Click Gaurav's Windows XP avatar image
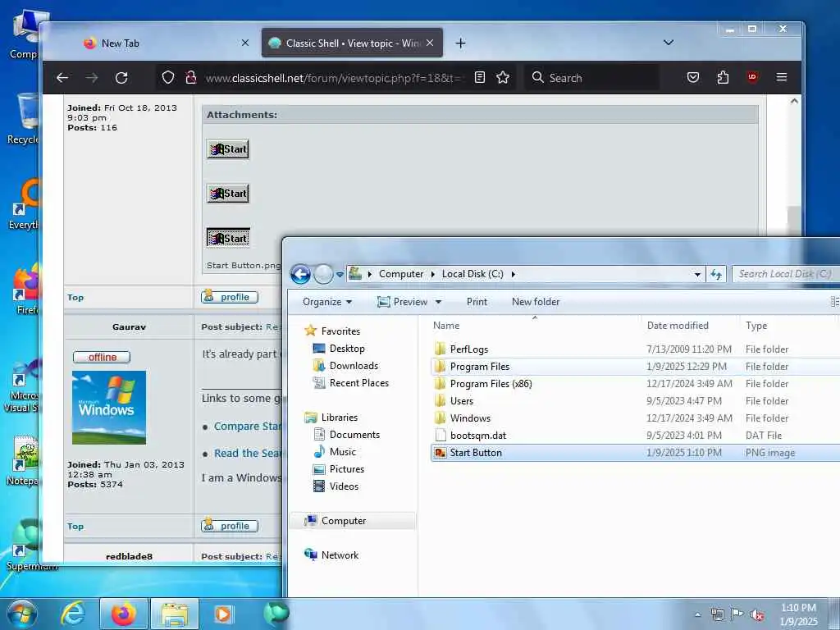The height and width of the screenshot is (630, 840). pyautogui.click(x=109, y=407)
